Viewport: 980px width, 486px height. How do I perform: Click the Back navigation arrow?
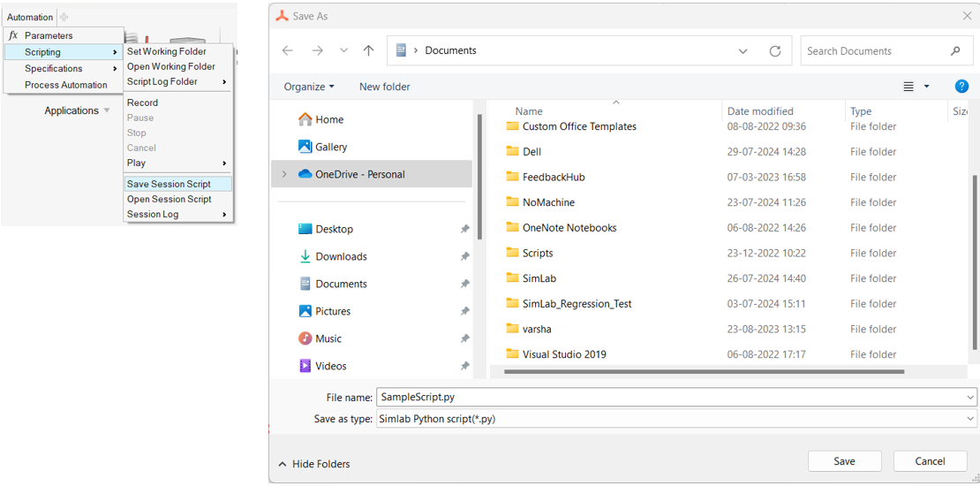288,51
